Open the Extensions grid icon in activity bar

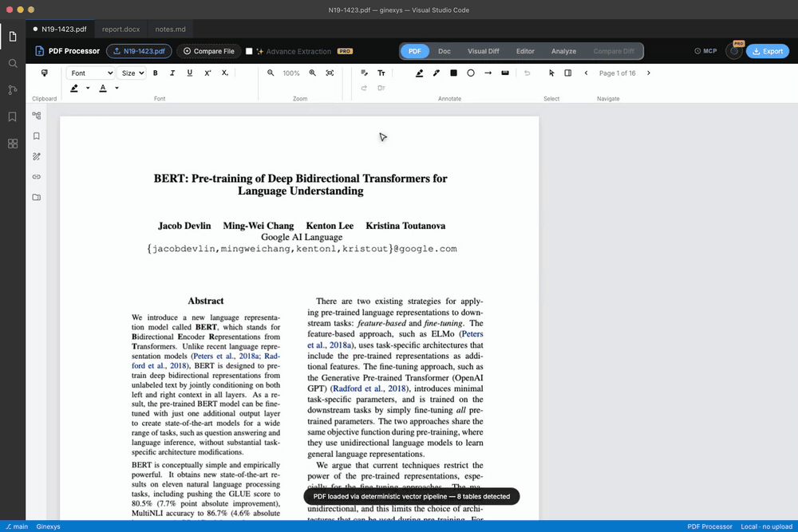coord(13,144)
